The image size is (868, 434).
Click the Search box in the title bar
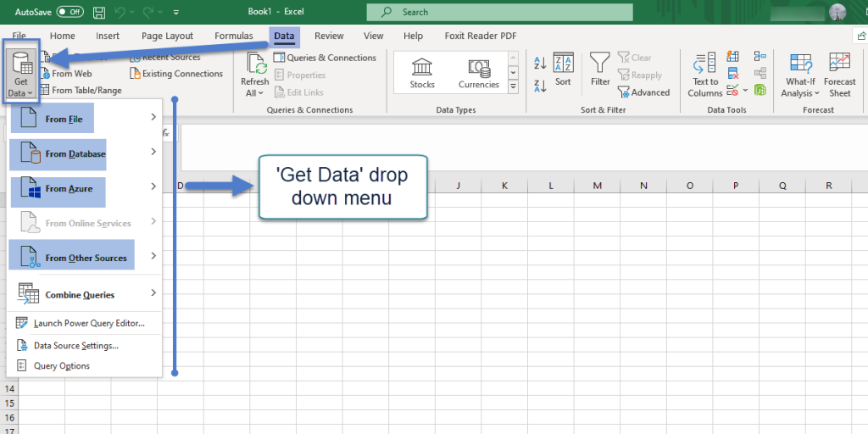click(x=499, y=12)
